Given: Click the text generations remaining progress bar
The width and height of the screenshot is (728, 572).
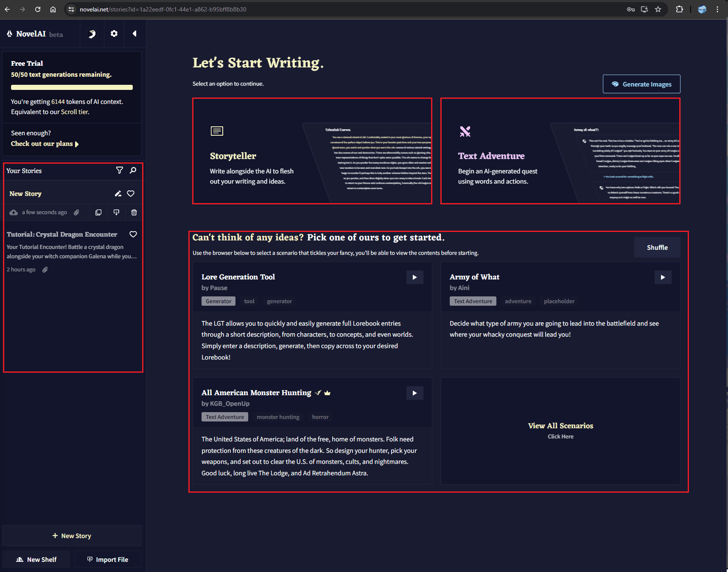Looking at the screenshot, I should [x=72, y=87].
